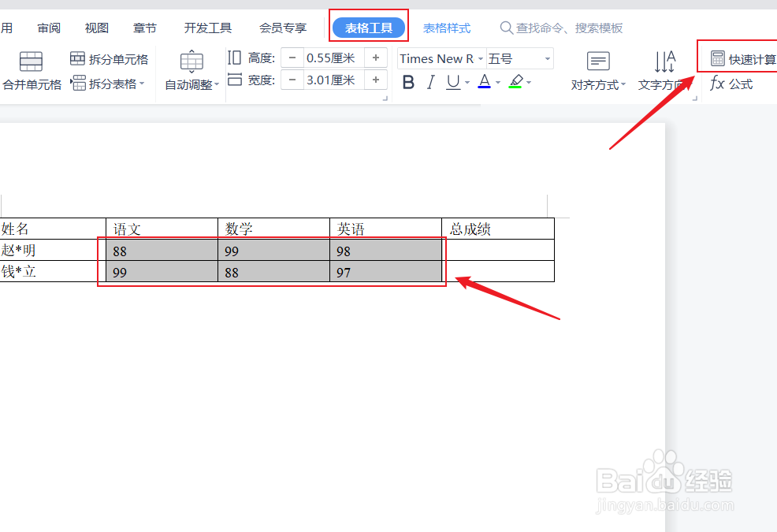The width and height of the screenshot is (777, 532).
Task: Click the Split Table icon
Action: (79, 81)
